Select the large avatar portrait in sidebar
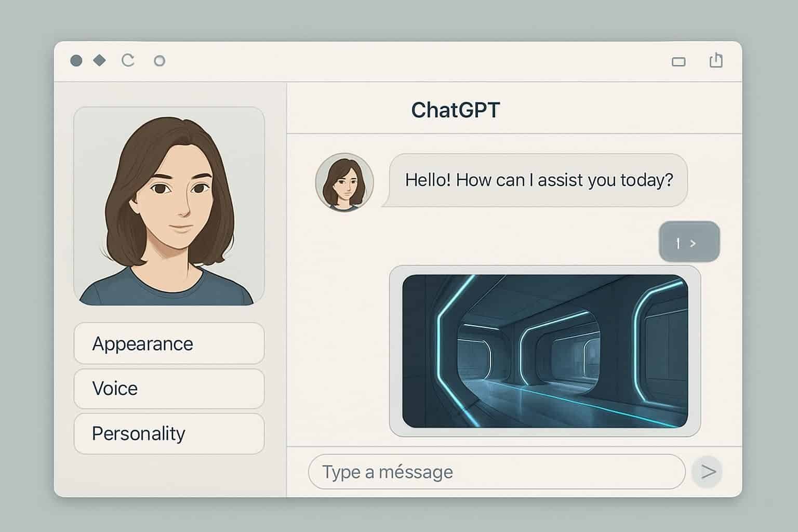Viewport: 798px width, 532px height. point(169,206)
